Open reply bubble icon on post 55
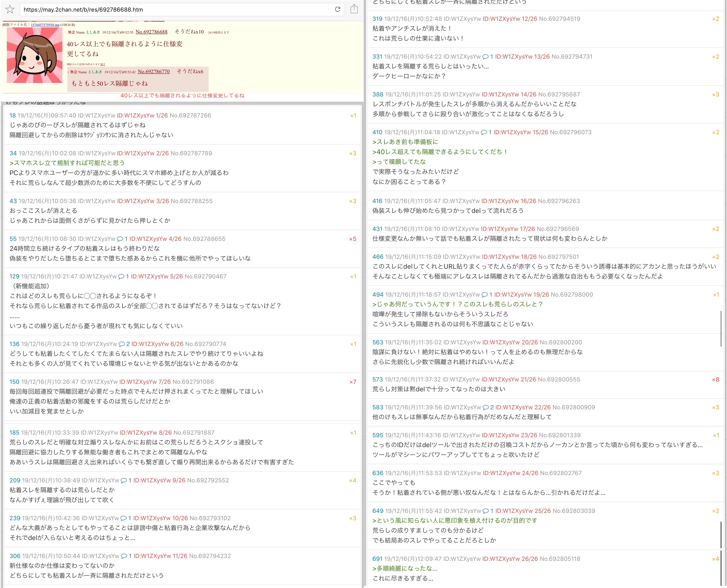This screenshot has width=727, height=588. pyautogui.click(x=120, y=239)
